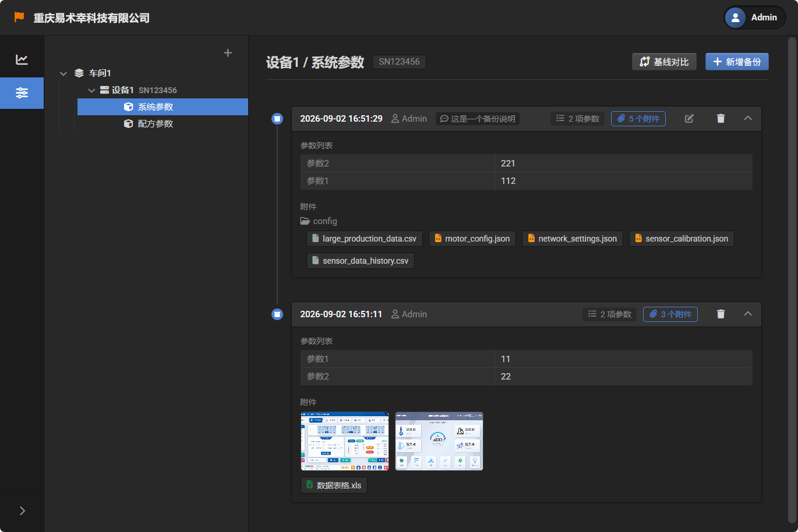Open the first blue dashboard thumbnail

[345, 441]
